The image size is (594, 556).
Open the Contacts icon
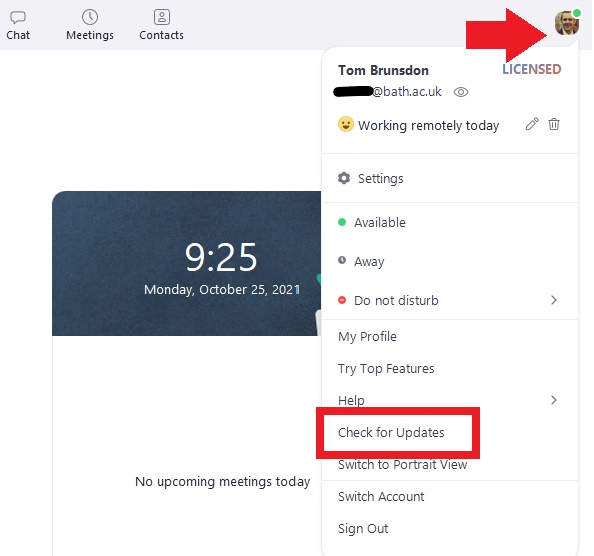162,17
